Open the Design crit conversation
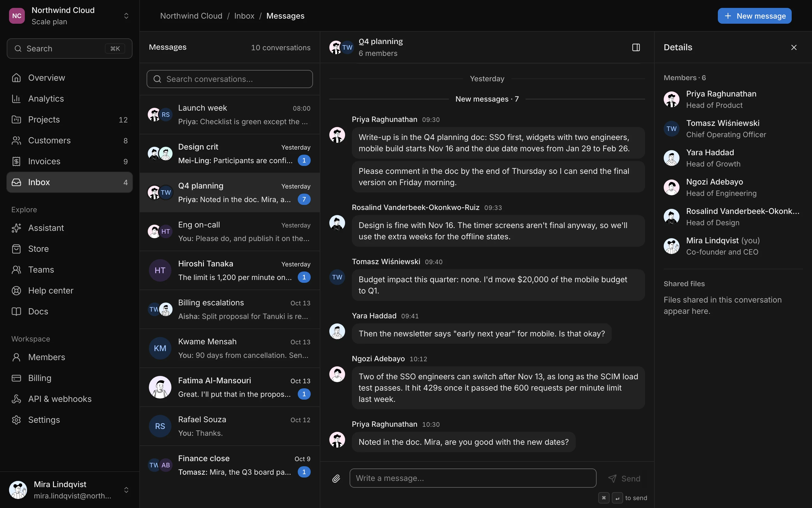 pos(230,154)
